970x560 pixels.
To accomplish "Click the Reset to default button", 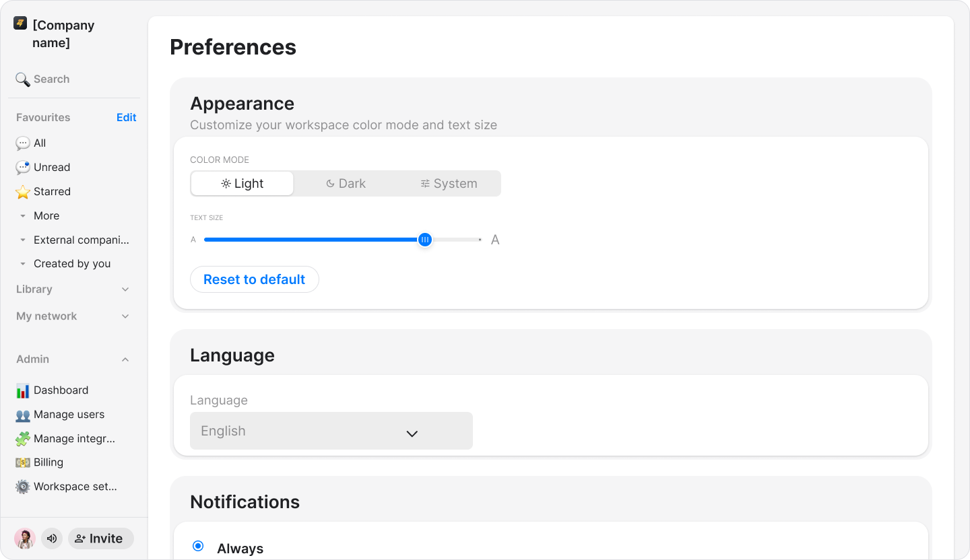I will pyautogui.click(x=255, y=279).
